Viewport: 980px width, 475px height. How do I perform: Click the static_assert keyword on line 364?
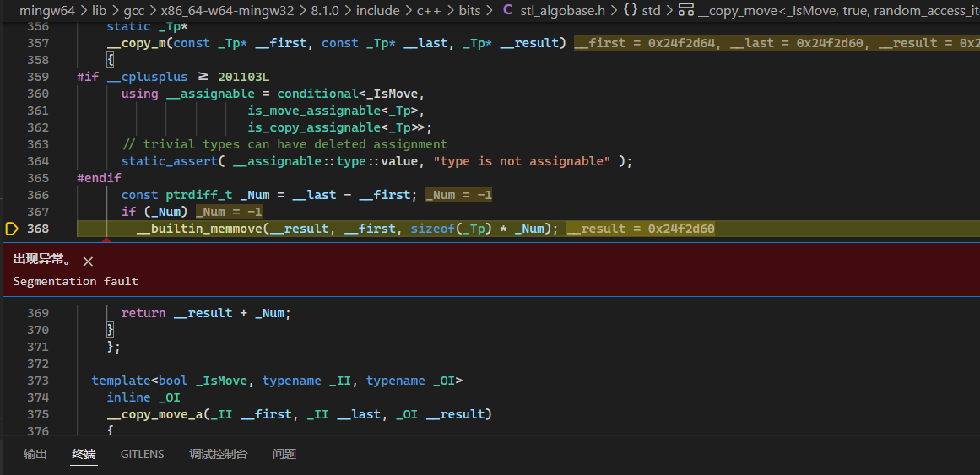click(x=170, y=161)
